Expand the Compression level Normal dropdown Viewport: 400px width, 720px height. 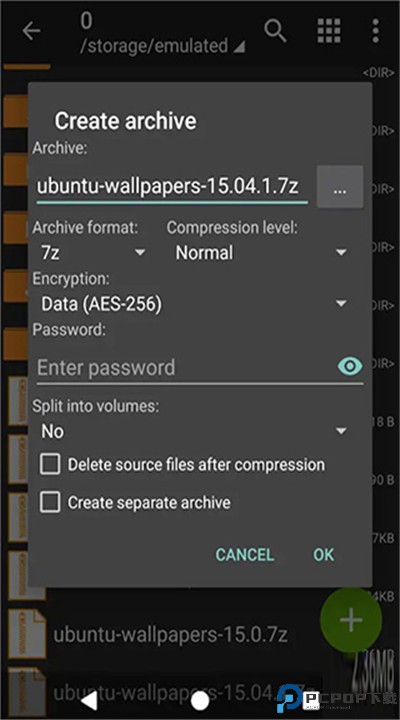tap(261, 253)
